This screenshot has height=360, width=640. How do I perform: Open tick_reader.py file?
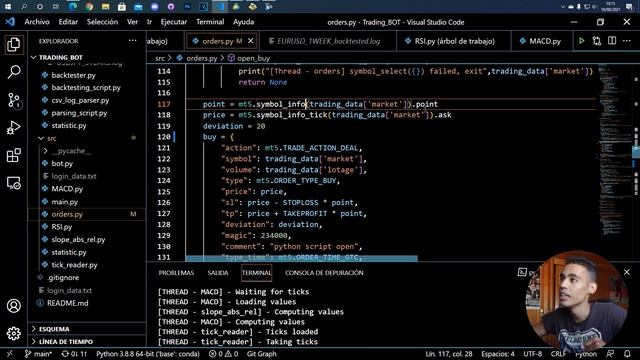point(74,265)
